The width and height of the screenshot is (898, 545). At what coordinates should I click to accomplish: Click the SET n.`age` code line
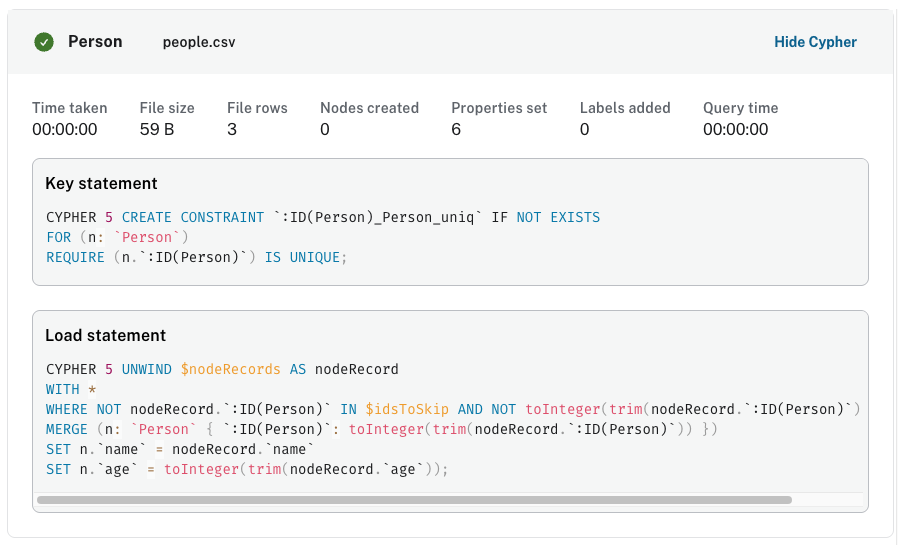[x=245, y=469]
